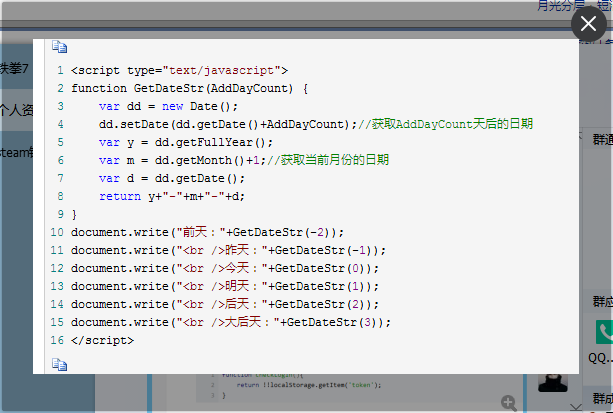This screenshot has height=413, width=613.
Task: Click the closing "</script>" line
Action: click(102, 340)
